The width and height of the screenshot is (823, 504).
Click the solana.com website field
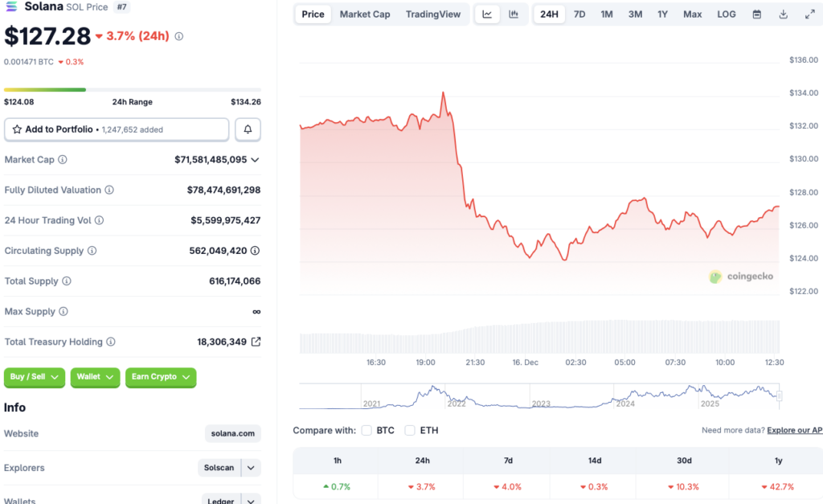click(232, 433)
